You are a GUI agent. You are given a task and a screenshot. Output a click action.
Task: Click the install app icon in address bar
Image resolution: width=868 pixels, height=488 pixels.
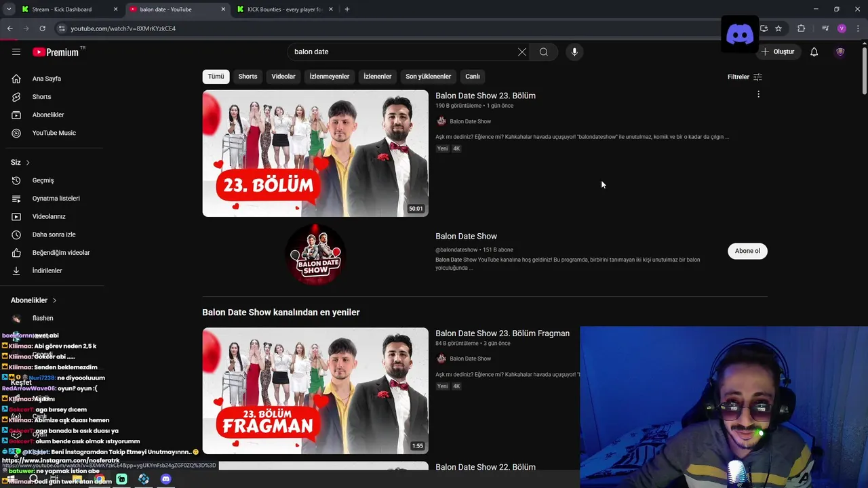pyautogui.click(x=764, y=28)
